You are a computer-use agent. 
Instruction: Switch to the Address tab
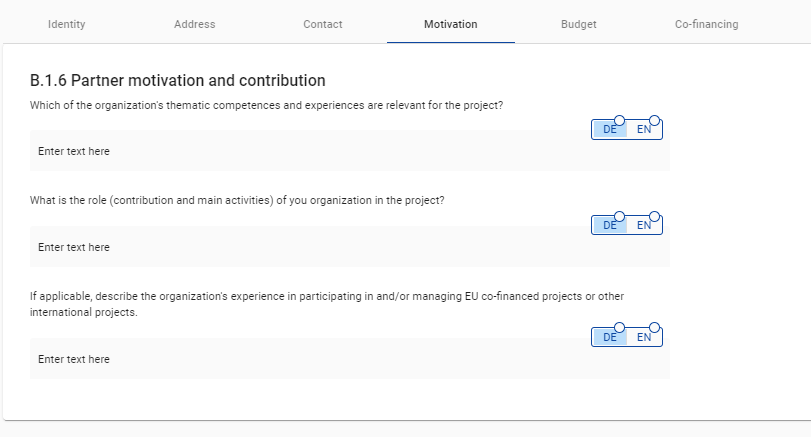pos(194,24)
